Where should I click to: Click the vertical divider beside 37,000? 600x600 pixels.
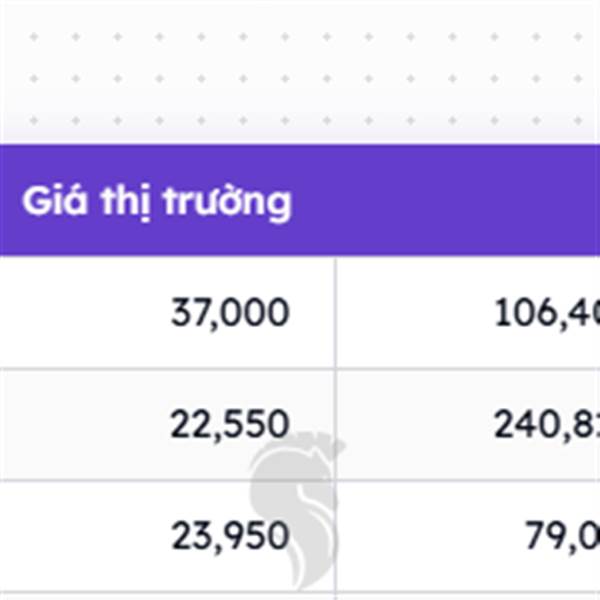[336, 313]
